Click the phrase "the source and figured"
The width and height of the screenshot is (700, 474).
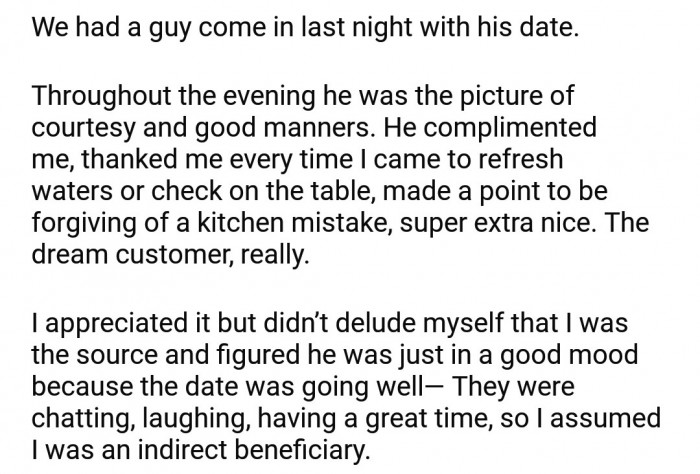[x=166, y=355]
